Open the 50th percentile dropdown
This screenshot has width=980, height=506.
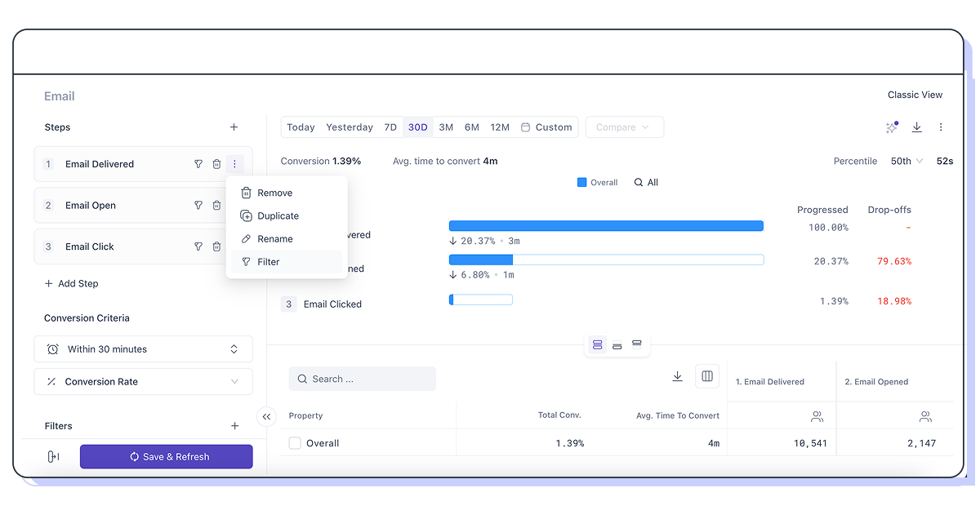coord(906,162)
